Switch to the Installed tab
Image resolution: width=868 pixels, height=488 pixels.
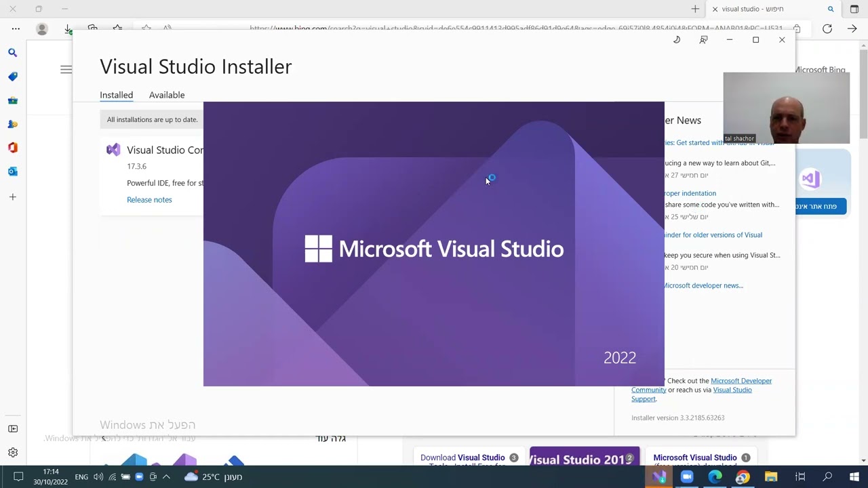pos(116,95)
